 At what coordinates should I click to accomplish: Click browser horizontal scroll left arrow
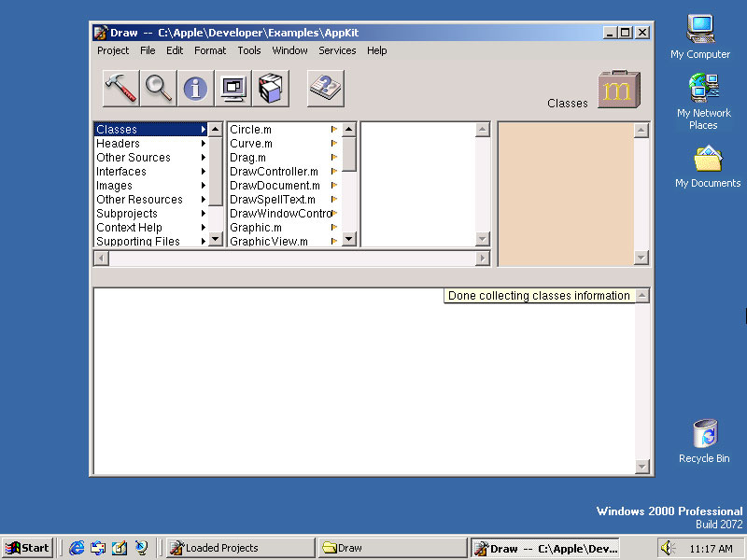[101, 259]
